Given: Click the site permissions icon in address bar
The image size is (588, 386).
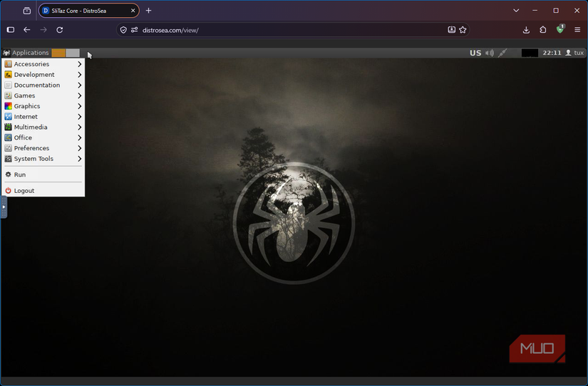Looking at the screenshot, I should point(134,30).
